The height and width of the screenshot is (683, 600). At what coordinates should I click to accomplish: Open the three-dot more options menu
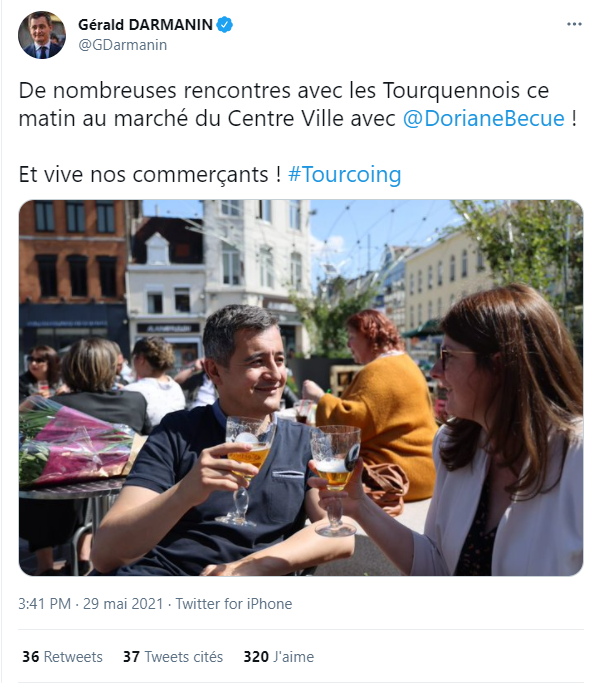(x=574, y=24)
